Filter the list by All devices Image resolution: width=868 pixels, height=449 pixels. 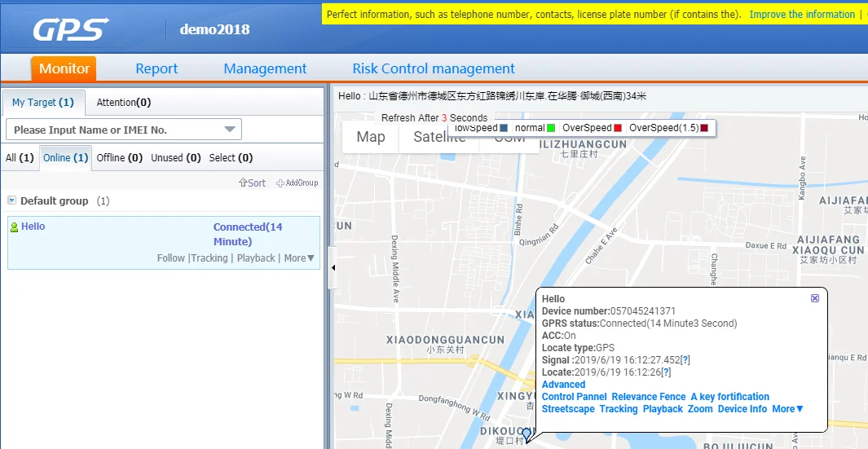coord(20,158)
